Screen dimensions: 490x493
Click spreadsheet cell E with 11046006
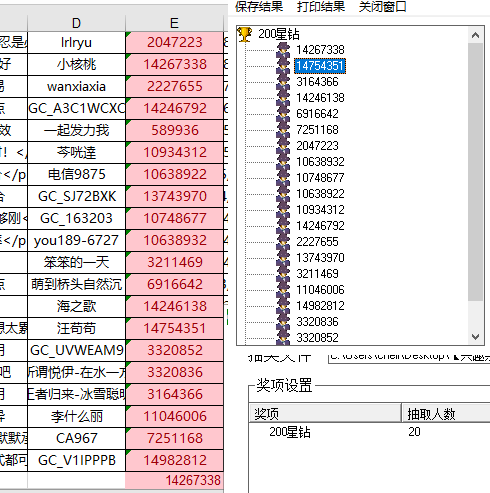[174, 416]
